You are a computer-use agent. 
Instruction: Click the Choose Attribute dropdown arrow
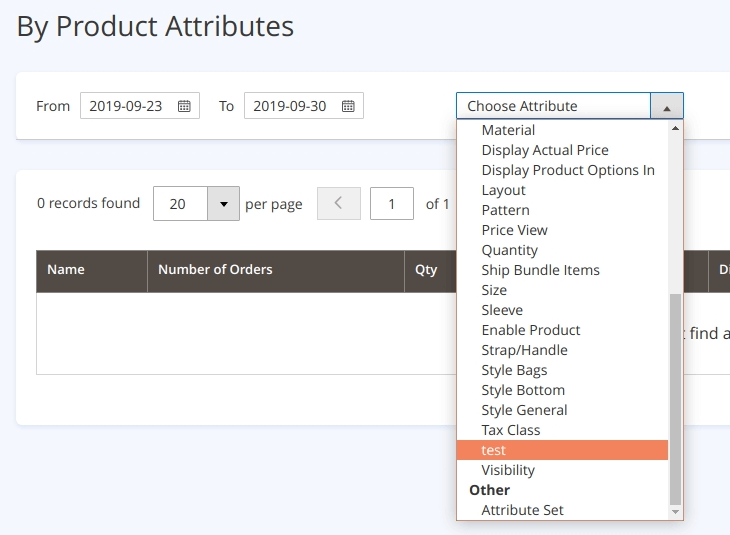666,106
